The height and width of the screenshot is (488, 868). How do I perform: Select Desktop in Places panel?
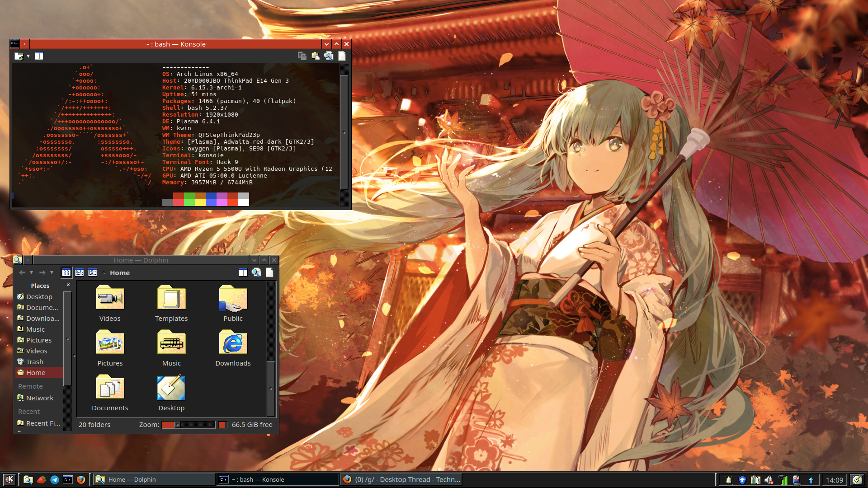[x=39, y=297]
